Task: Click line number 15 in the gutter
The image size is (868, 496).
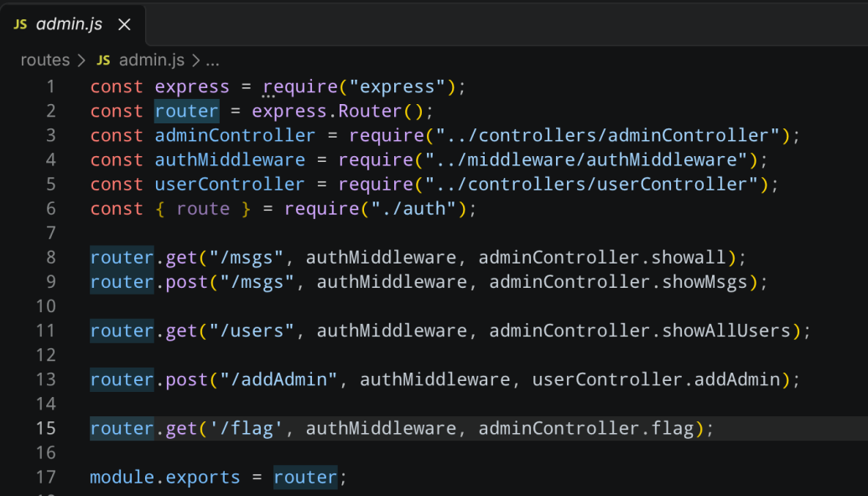Action: point(45,428)
